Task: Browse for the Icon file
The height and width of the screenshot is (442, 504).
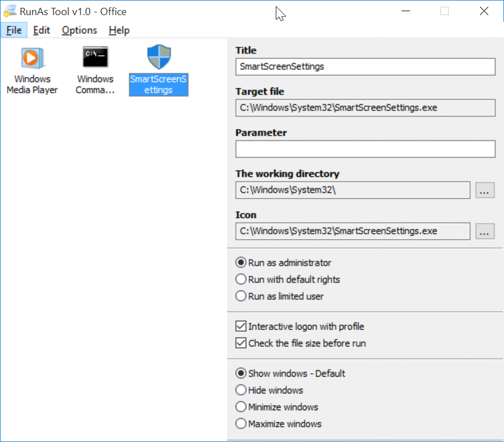Action: coord(485,232)
